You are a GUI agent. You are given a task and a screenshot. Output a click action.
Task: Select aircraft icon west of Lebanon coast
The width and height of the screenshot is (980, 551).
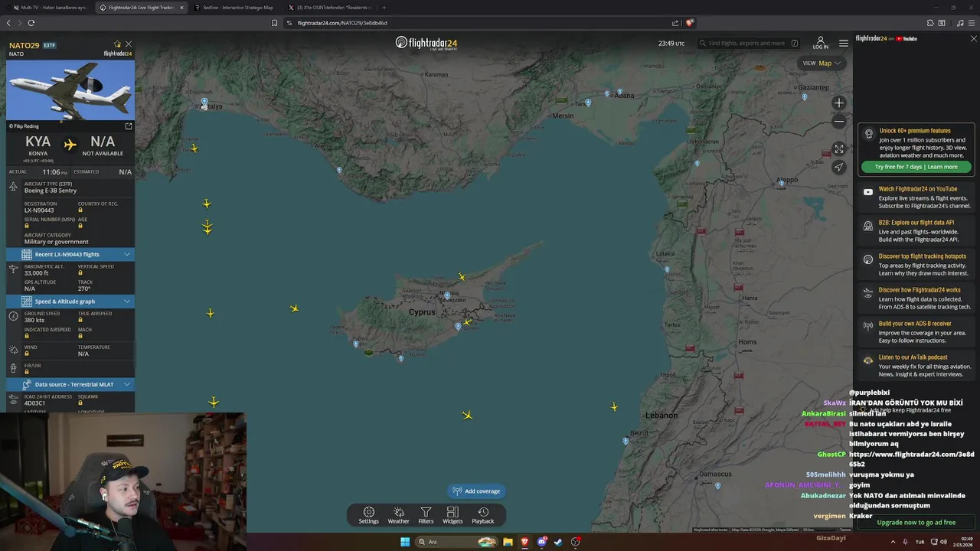pos(614,407)
